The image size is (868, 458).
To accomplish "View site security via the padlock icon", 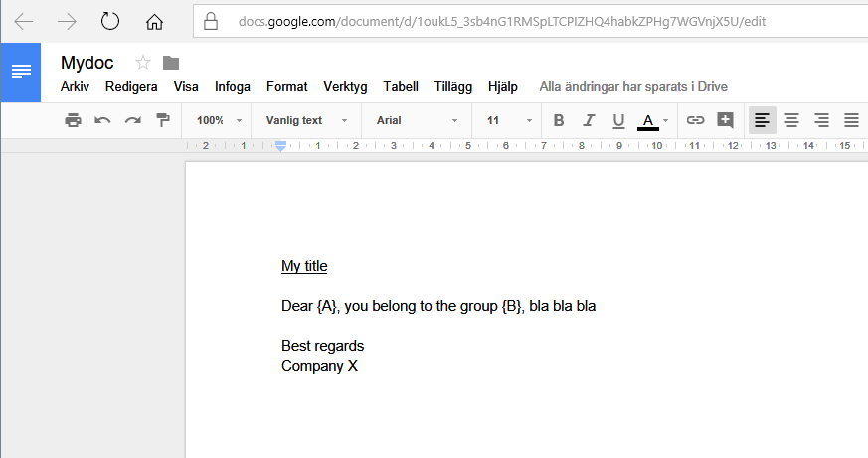I will 211,21.
